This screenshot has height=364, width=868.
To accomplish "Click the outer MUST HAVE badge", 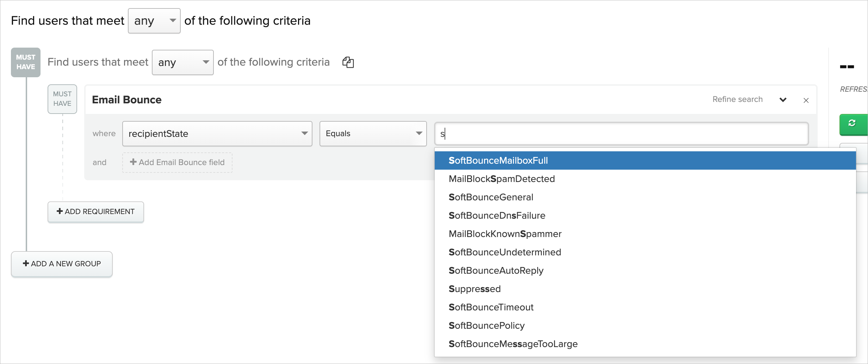I will 25,62.
